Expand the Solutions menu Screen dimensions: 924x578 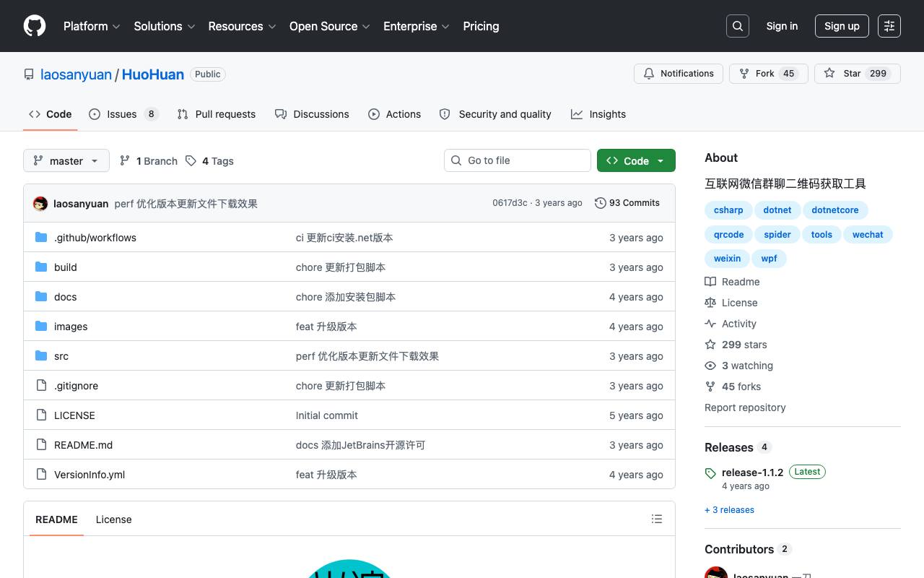click(165, 26)
